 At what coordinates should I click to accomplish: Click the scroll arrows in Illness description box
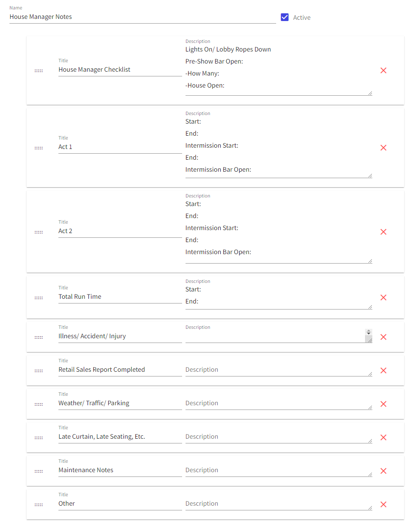(368, 332)
